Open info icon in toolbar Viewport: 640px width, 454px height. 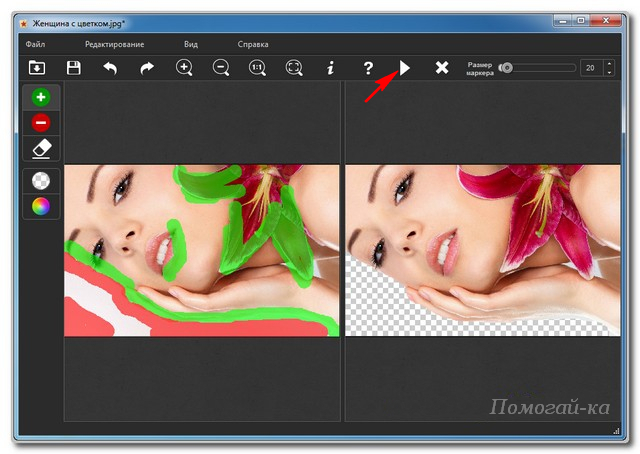coord(331,67)
